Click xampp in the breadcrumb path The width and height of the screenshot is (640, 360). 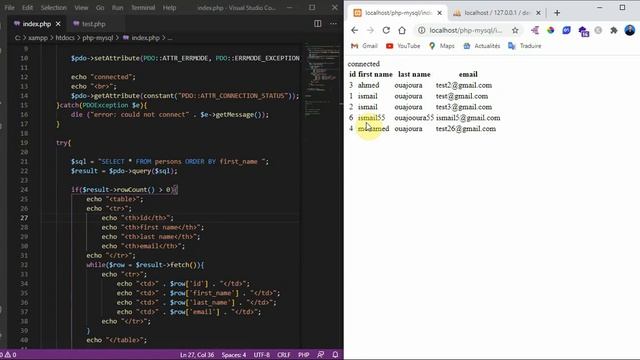click(x=38, y=38)
